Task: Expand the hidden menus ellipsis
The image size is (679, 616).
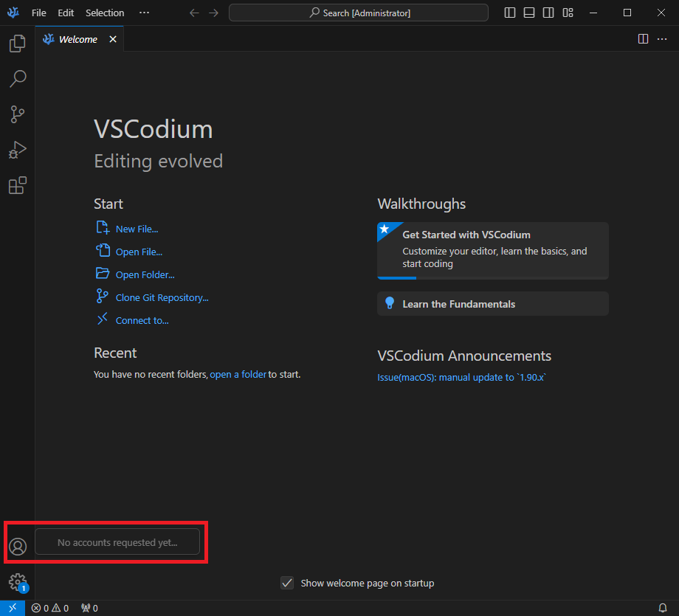Action: [144, 13]
